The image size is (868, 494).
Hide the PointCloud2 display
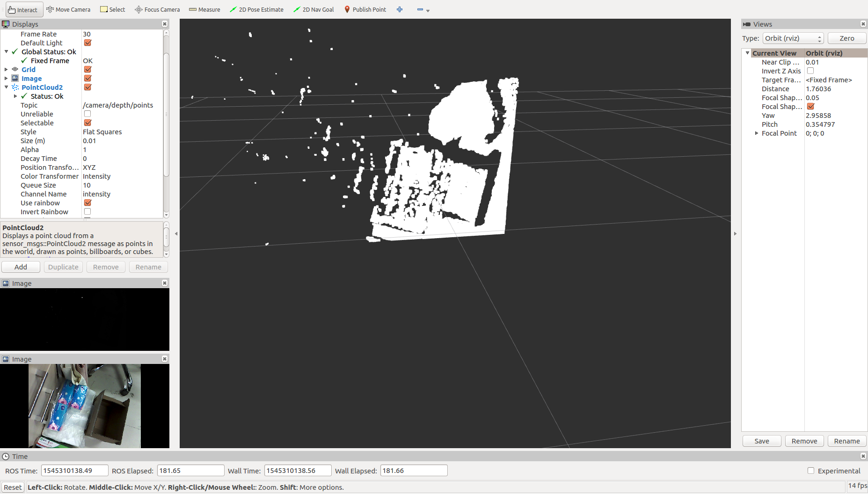[x=87, y=87]
